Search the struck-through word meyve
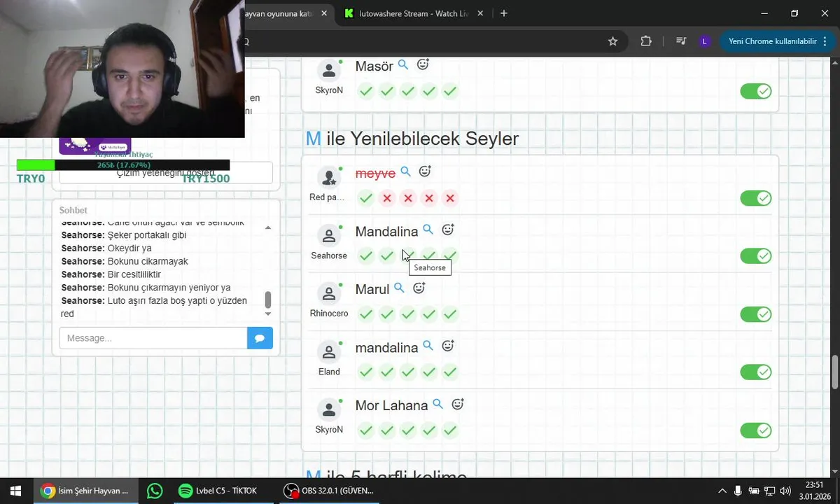 [x=405, y=171]
